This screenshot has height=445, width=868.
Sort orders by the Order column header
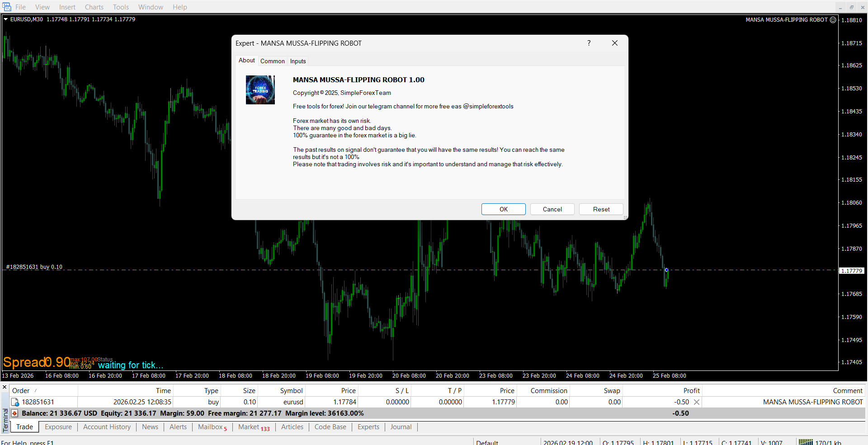tap(21, 391)
